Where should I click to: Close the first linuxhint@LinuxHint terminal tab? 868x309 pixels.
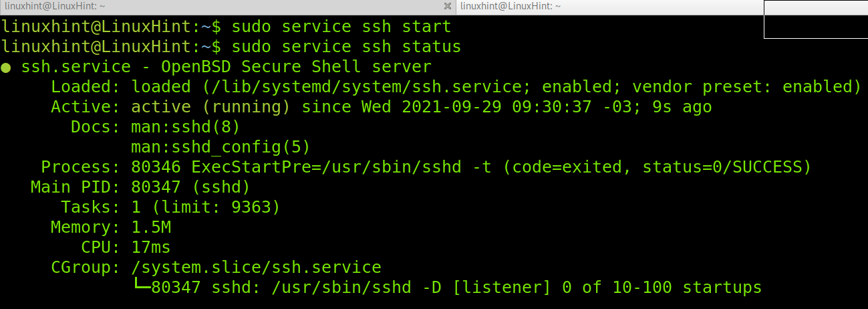click(448, 6)
